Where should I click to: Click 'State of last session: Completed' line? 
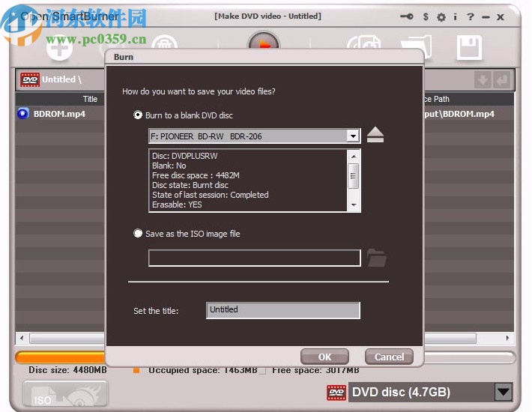coord(211,195)
